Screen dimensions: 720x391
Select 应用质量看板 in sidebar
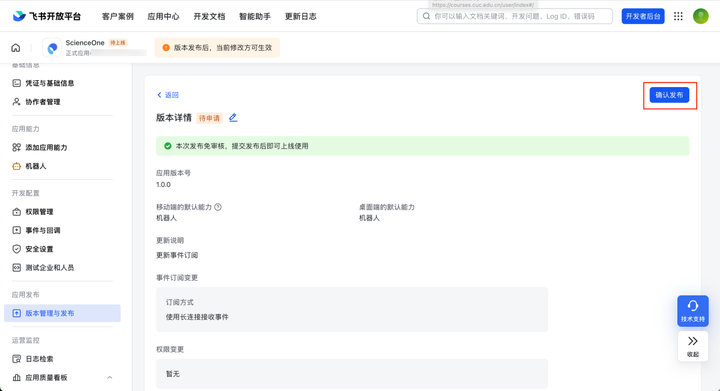point(46,378)
